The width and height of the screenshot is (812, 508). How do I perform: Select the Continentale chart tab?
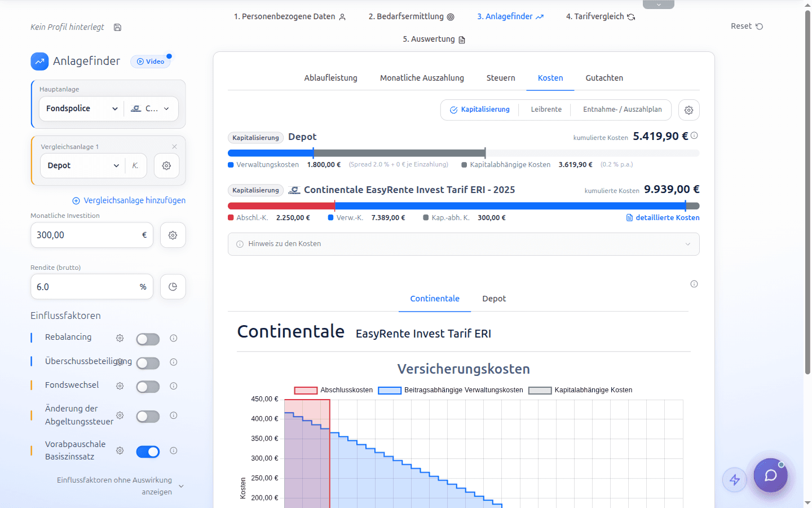[435, 299]
